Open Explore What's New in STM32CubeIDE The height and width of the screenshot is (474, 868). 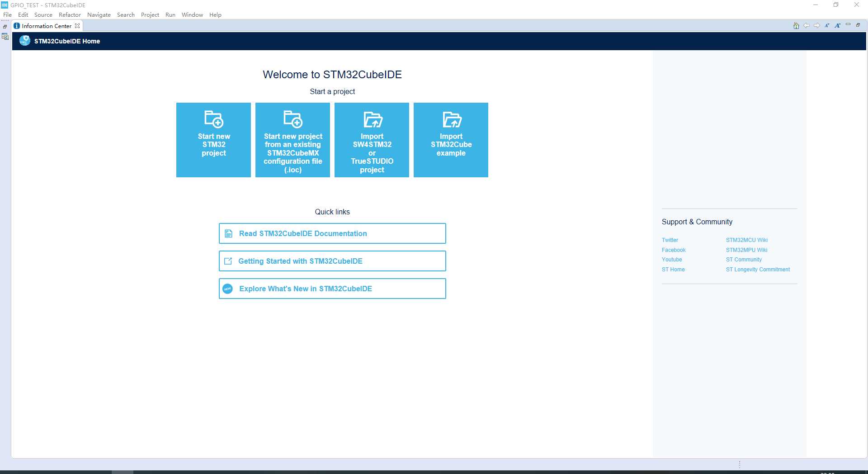[x=332, y=289]
